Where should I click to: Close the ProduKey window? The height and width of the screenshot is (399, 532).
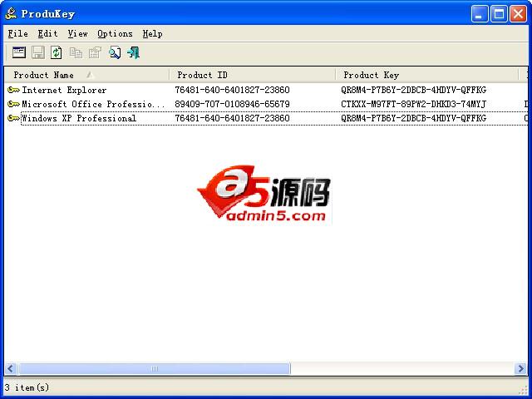(x=519, y=14)
